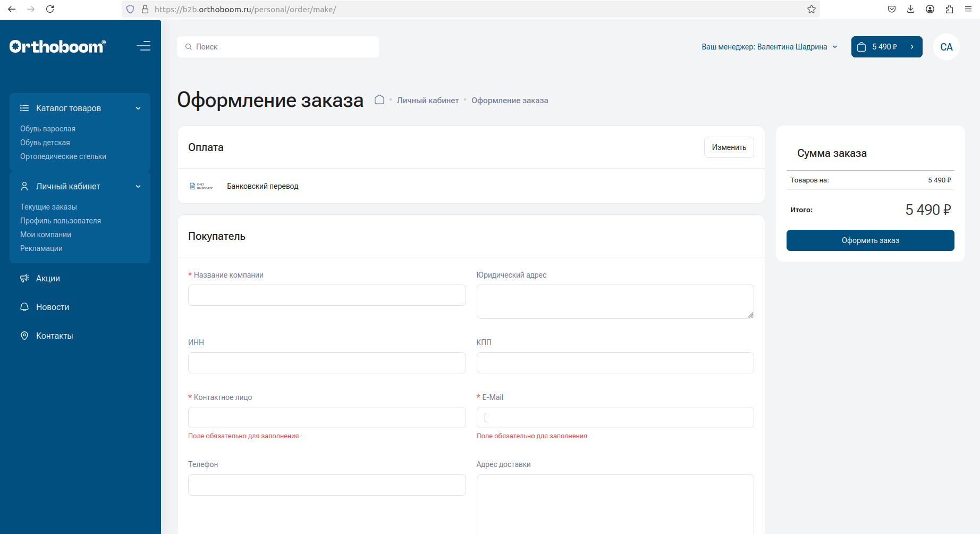The width and height of the screenshot is (980, 534).
Task: Open the Текущие заказы link
Action: tap(48, 207)
